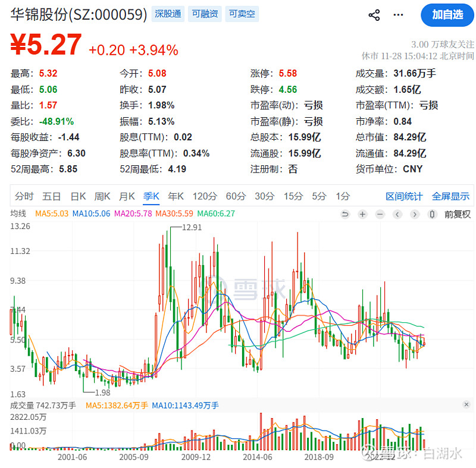Viewport: 476px width, 468px height.
Task: Switch to 分时 chart tab
Action: (x=24, y=196)
